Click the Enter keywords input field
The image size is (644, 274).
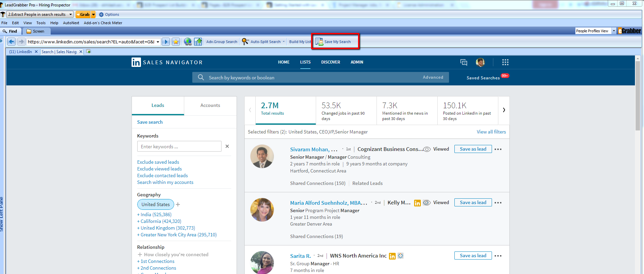(179, 147)
